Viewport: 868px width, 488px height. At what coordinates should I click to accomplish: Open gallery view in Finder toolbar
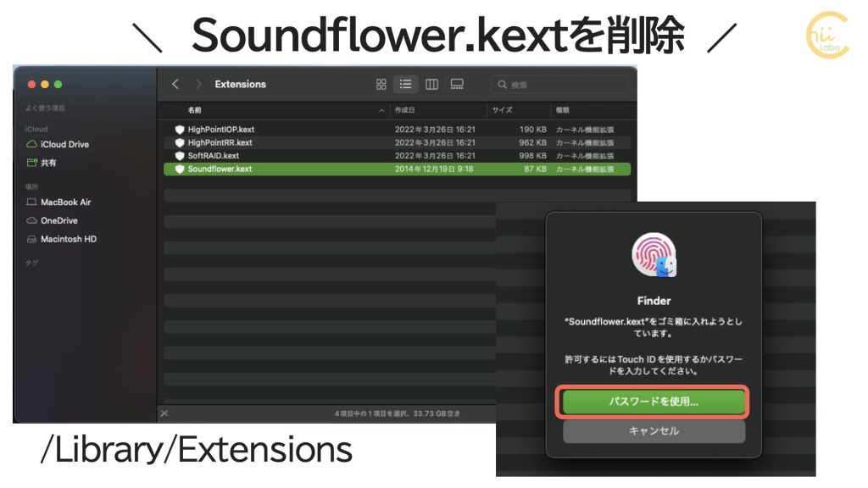(457, 84)
